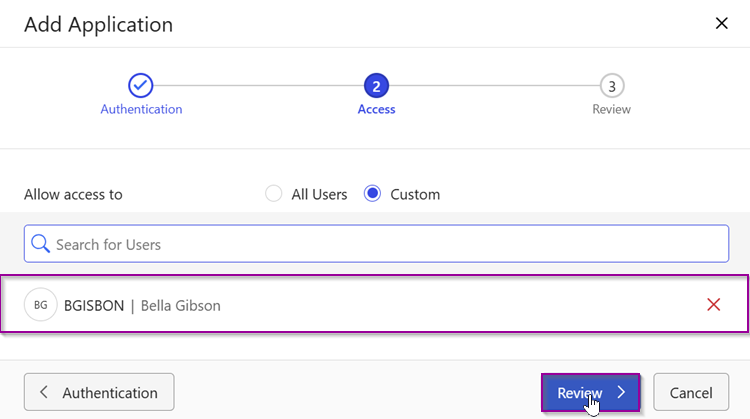Remove Bella Gibson with red X
750x419 pixels.
tap(713, 304)
